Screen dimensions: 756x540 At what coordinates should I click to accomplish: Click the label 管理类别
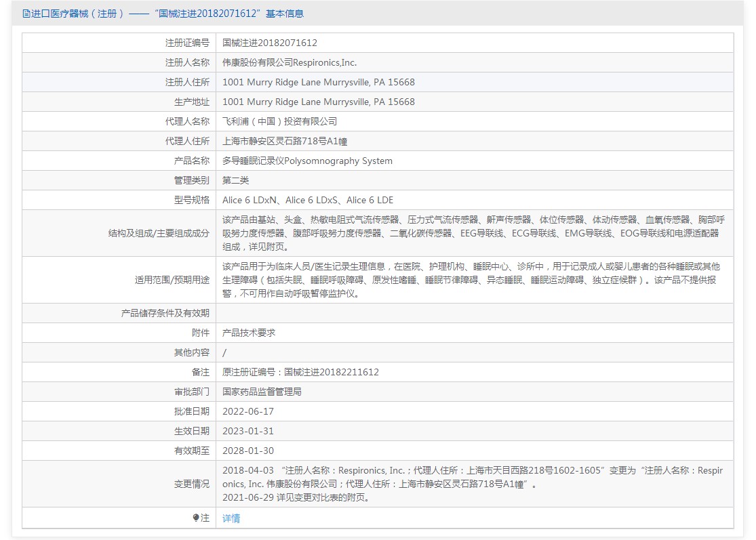(191, 181)
